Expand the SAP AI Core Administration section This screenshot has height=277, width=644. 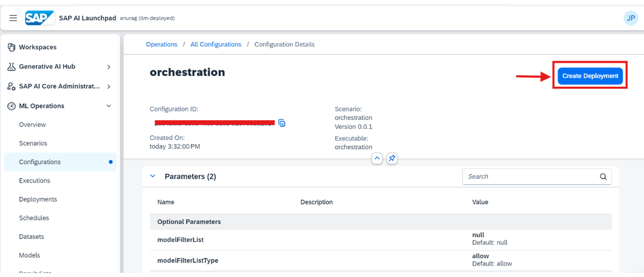[x=109, y=87]
